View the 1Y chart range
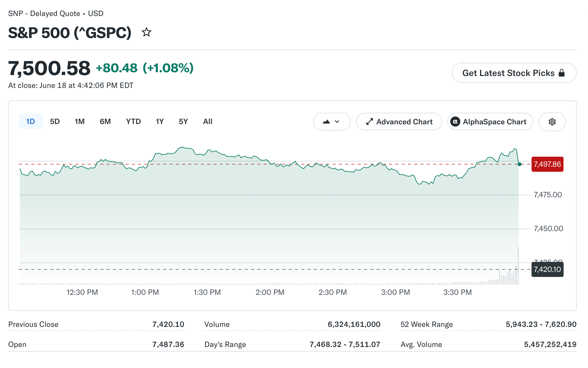This screenshot has width=588, height=368. click(x=160, y=122)
